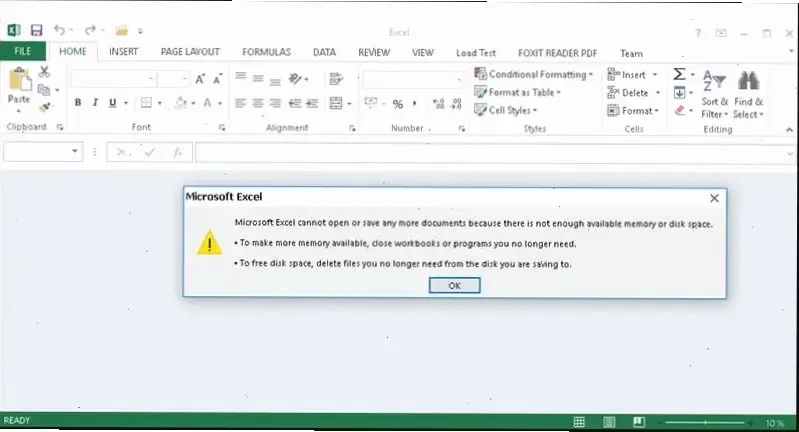799x432 pixels.
Task: Open Conditional Formatting menu
Action: tap(533, 74)
